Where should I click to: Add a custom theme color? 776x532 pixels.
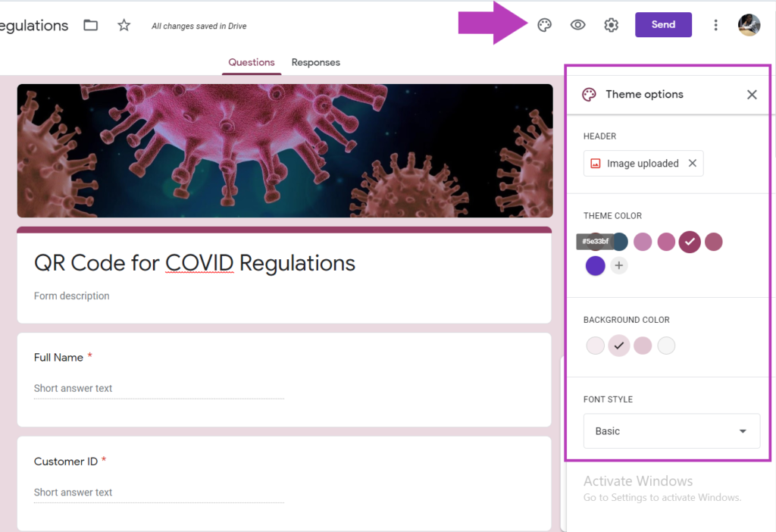tap(618, 265)
